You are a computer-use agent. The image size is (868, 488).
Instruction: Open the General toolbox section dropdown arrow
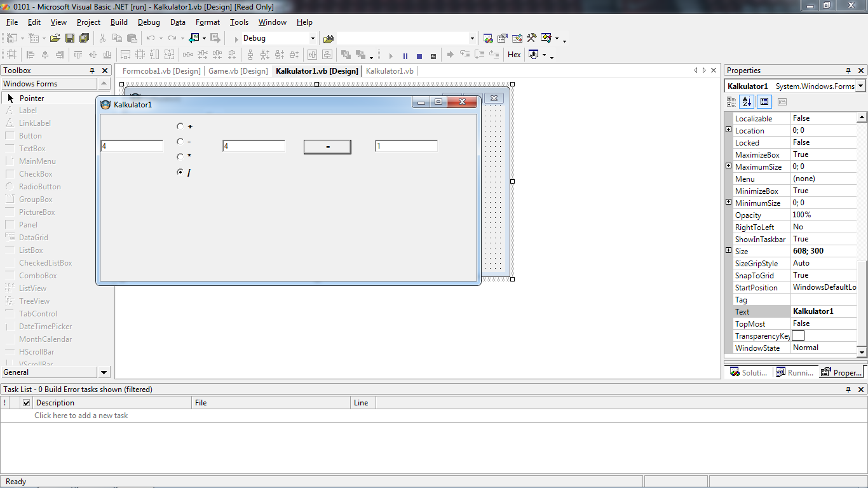pyautogui.click(x=104, y=372)
